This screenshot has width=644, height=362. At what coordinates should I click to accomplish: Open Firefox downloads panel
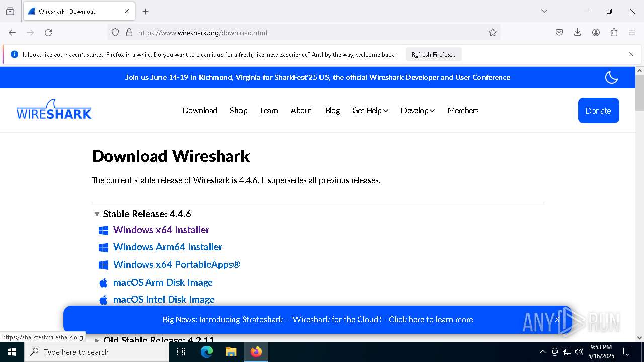coord(578,33)
